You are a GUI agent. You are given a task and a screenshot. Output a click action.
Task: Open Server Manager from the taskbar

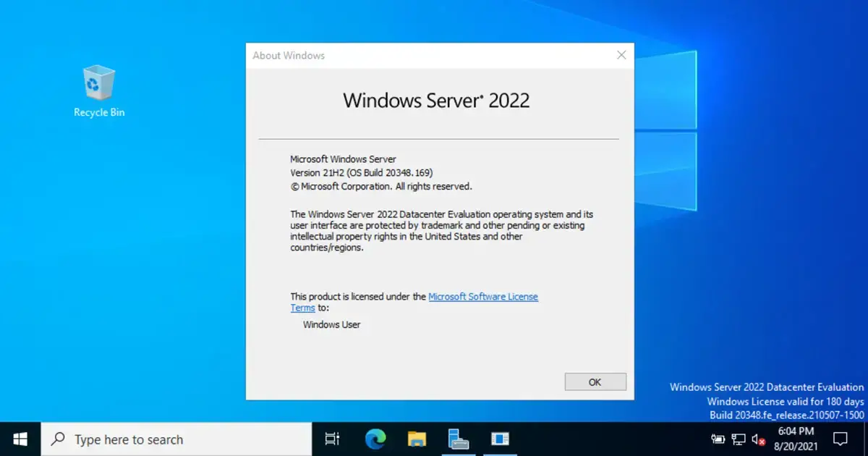coord(459,439)
